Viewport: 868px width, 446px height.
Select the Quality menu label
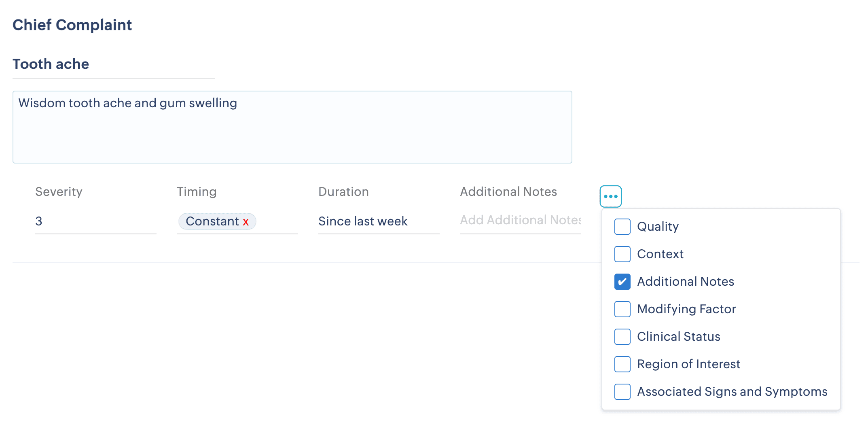(x=658, y=227)
